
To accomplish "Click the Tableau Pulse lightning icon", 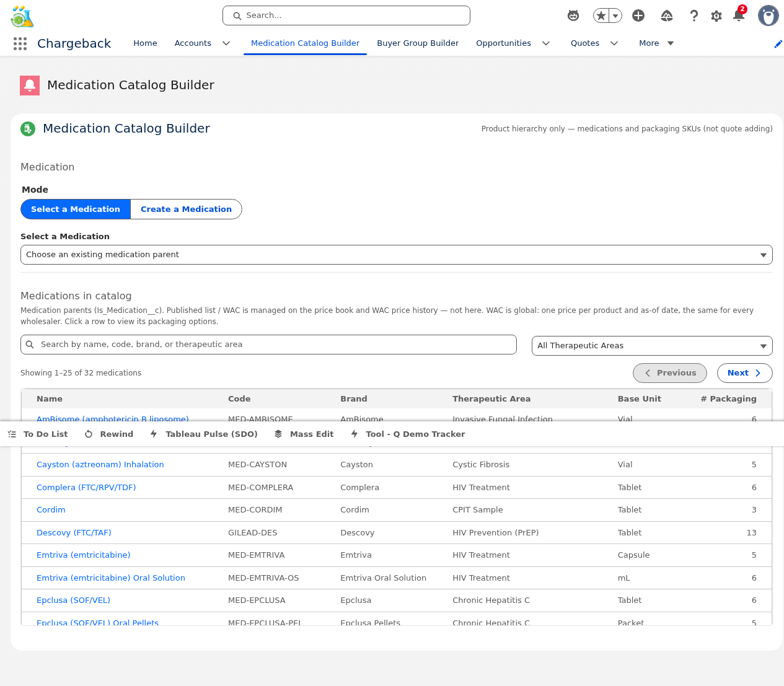I will click(154, 434).
